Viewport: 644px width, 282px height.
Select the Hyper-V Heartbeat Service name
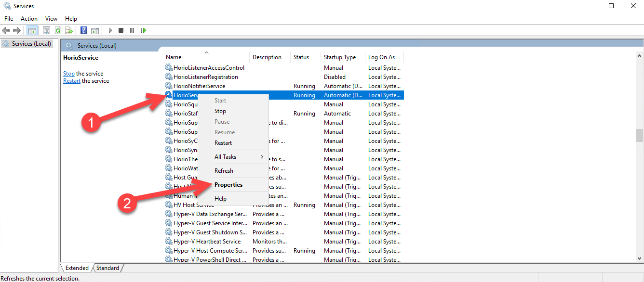pyautogui.click(x=207, y=242)
